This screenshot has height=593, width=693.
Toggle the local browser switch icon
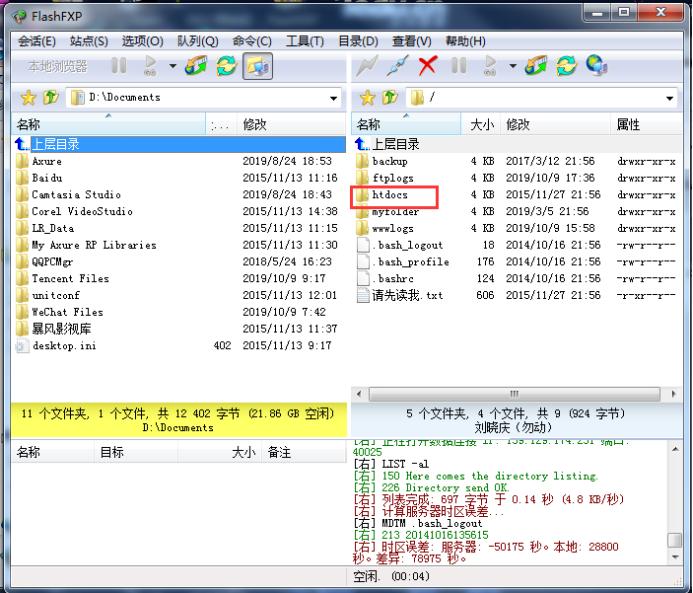[258, 66]
